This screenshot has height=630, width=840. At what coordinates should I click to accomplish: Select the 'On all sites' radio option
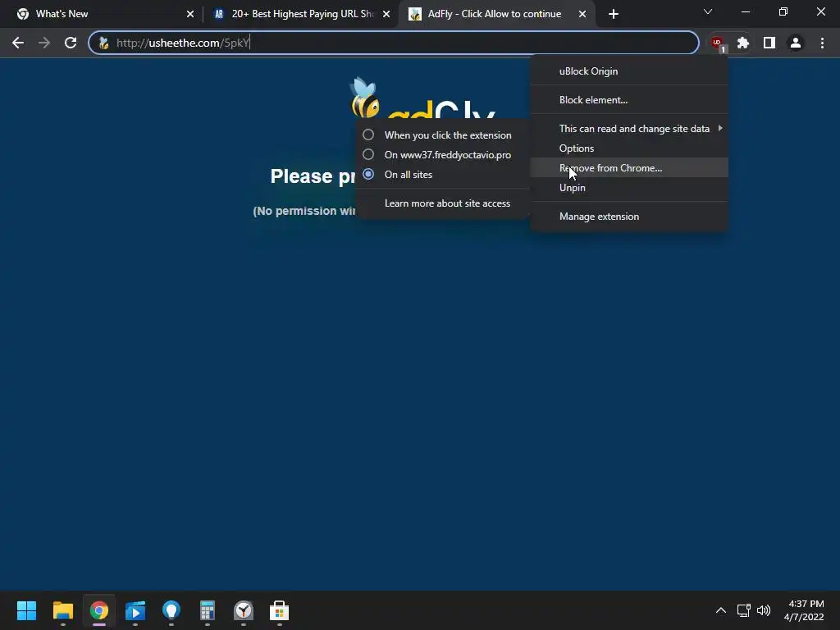point(442,175)
